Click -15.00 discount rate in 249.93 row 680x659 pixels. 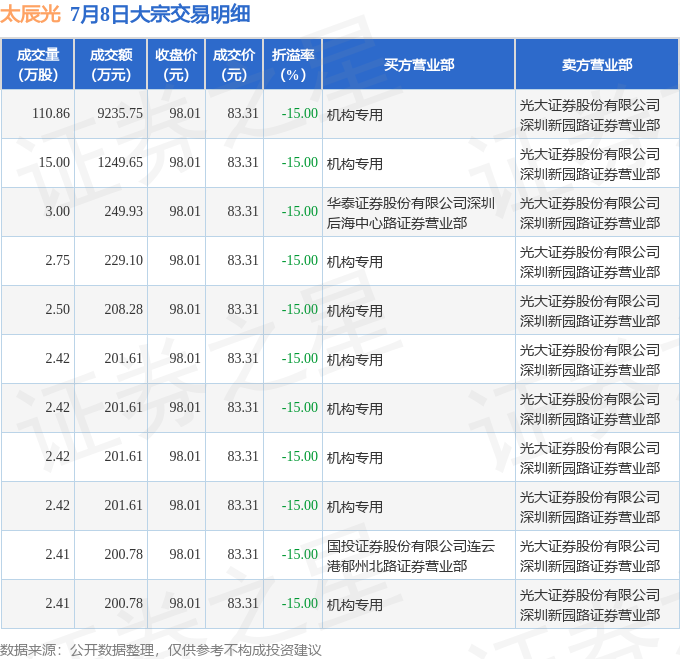point(300,211)
